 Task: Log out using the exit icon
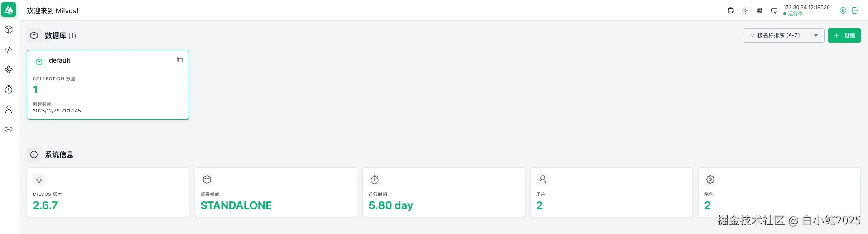coord(855,10)
